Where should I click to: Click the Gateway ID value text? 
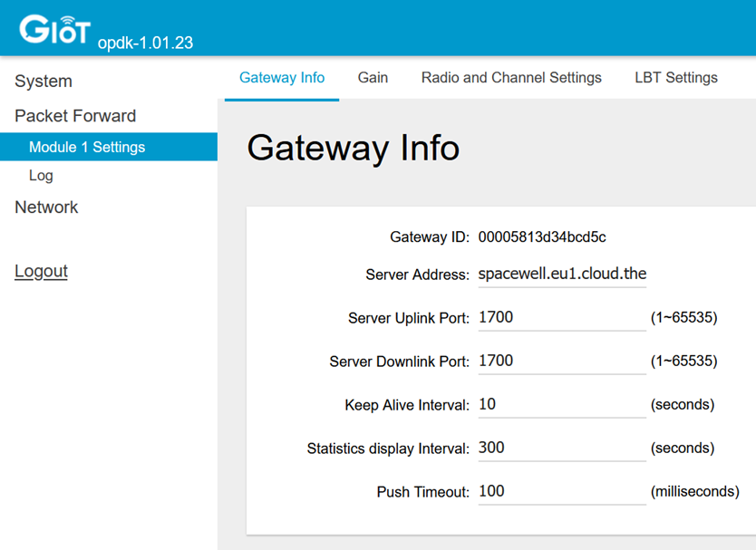(542, 236)
